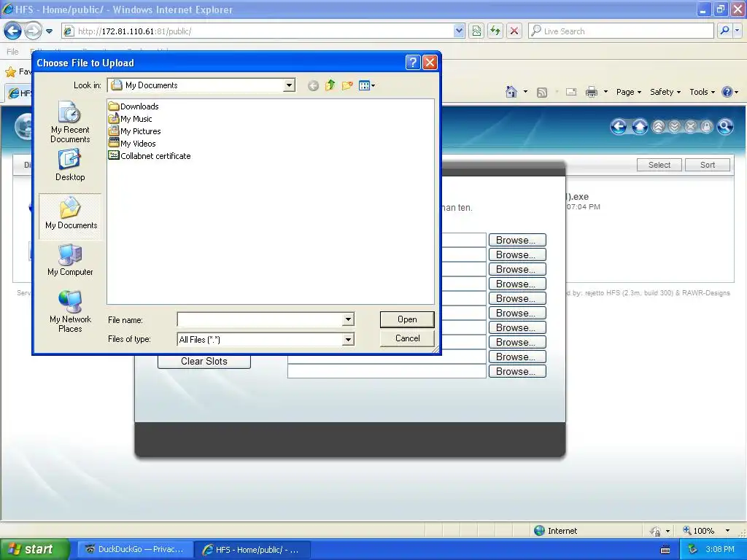
Task: Click the on-screen keyboard taskbar icon
Action: [x=665, y=550]
